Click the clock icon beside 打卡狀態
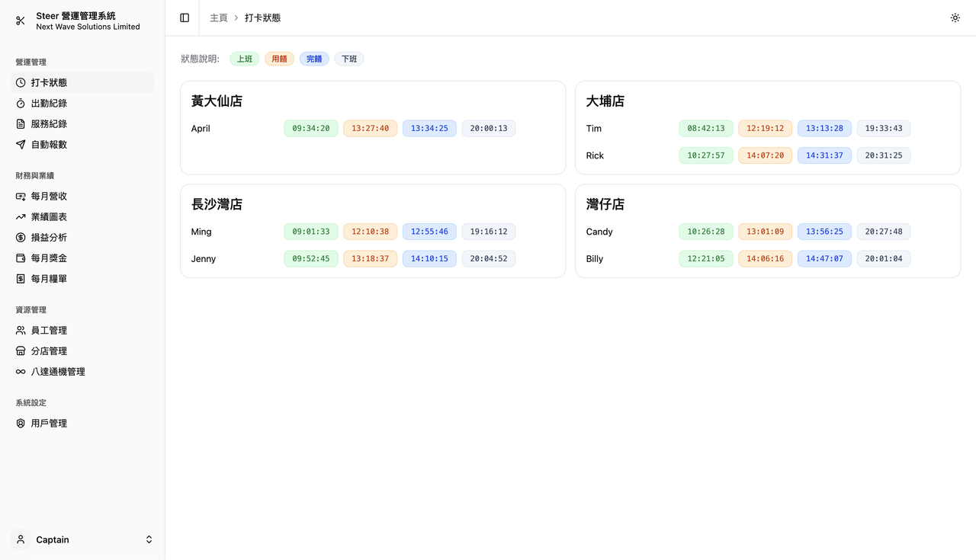Viewport: 976px width, 560px height. tap(21, 82)
